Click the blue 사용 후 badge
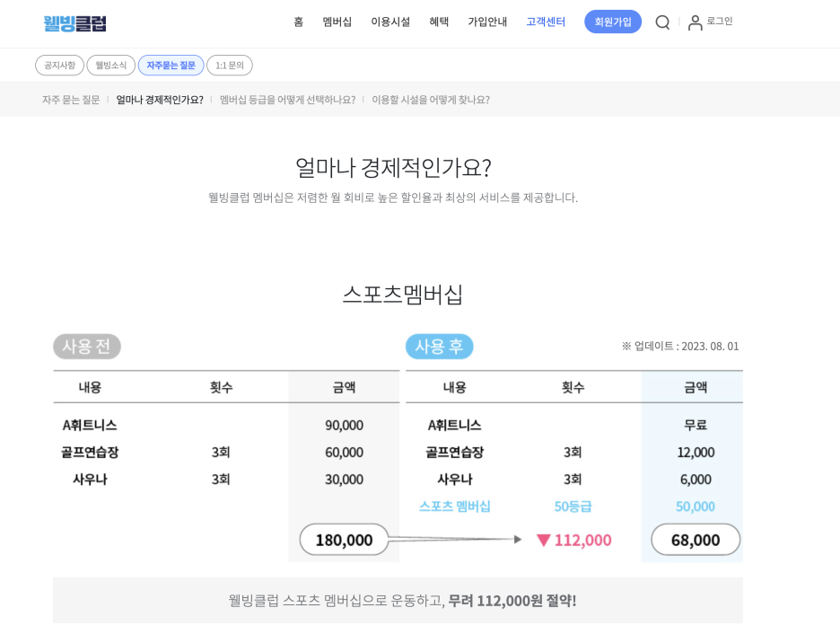 click(439, 347)
